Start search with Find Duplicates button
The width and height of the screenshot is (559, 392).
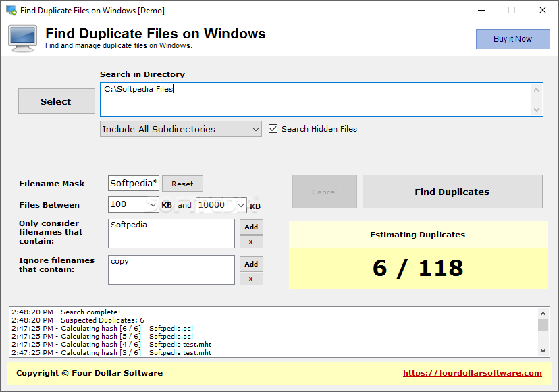coord(452,192)
